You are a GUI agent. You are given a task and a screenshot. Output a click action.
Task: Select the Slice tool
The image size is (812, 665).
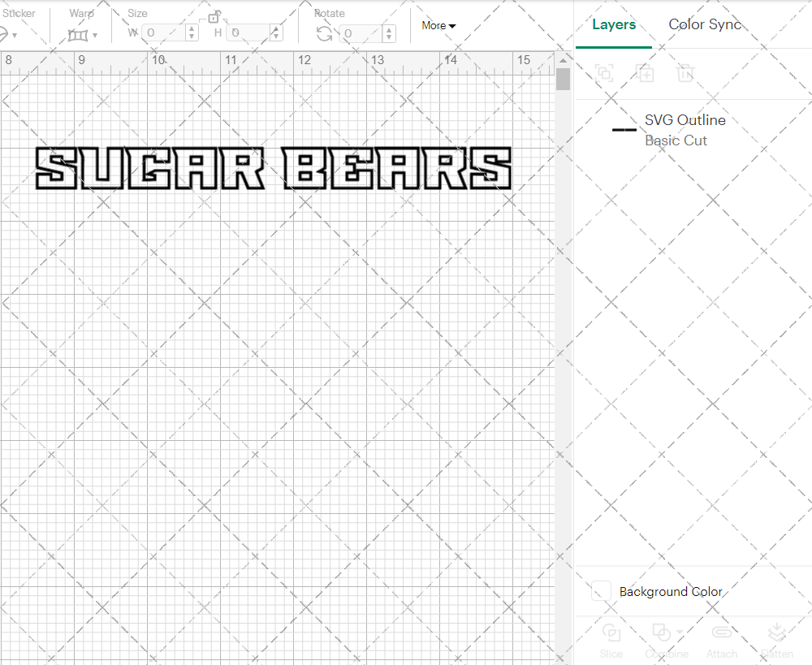tap(611, 639)
